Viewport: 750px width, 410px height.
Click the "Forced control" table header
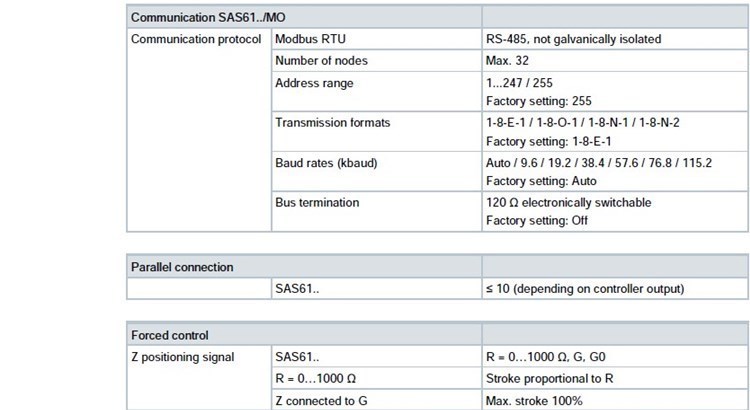click(170, 335)
